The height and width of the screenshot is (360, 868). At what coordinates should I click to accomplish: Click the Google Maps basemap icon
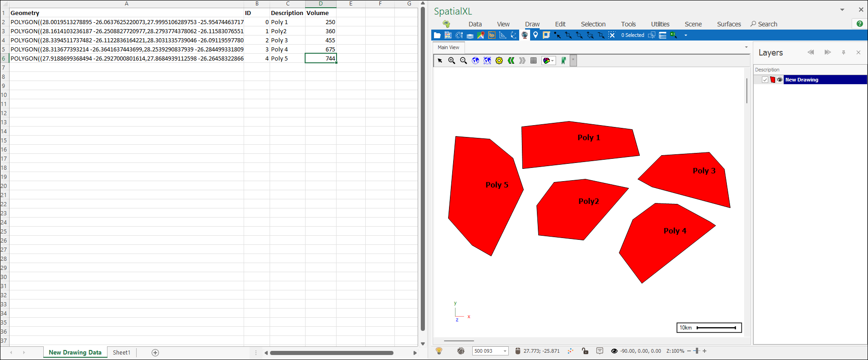click(480, 35)
